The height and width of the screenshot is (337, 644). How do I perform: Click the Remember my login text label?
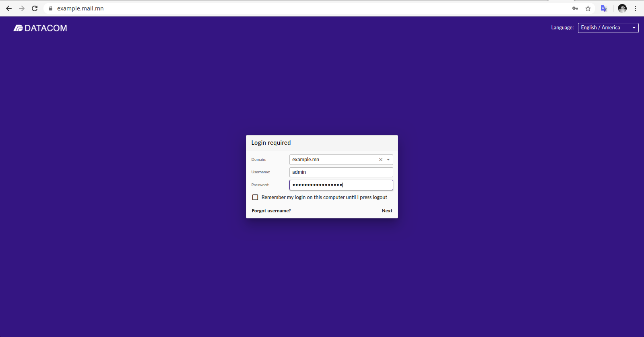pyautogui.click(x=324, y=197)
